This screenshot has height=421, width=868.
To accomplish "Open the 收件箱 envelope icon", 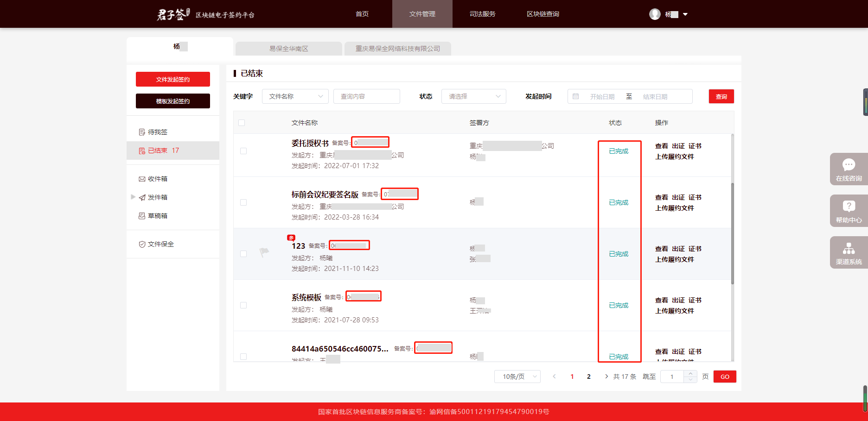I will point(142,179).
